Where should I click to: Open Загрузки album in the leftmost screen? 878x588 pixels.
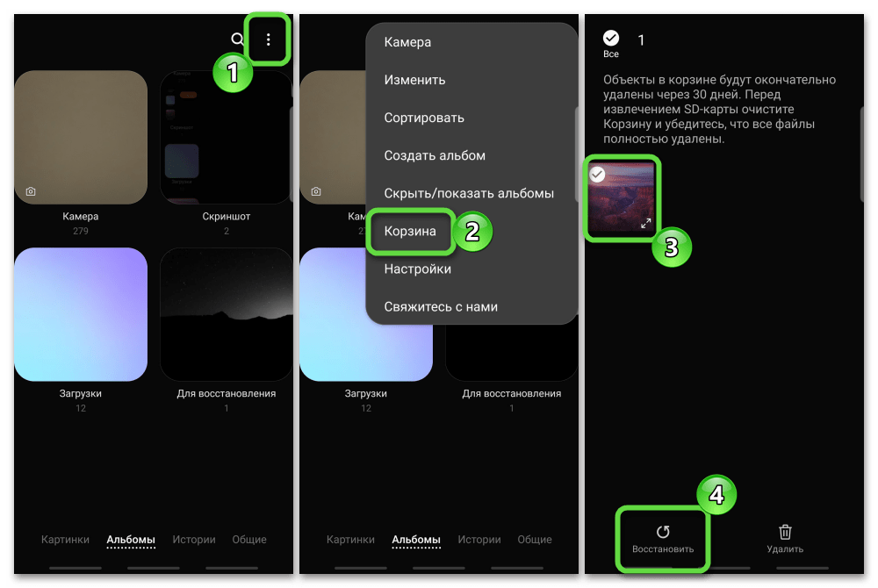pos(81,314)
